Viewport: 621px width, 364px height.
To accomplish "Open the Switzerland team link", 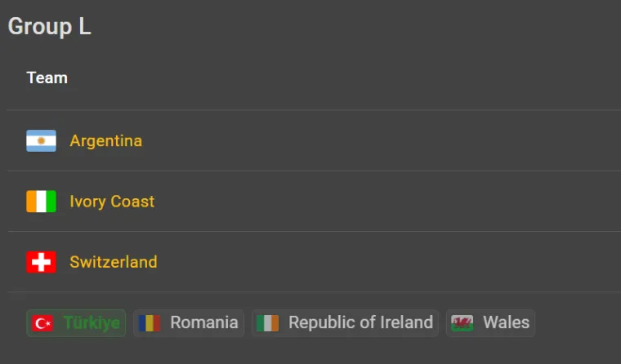I will click(x=114, y=262).
